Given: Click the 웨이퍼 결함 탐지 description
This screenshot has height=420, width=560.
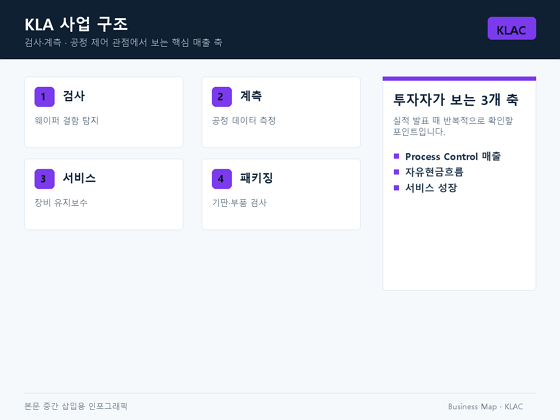Looking at the screenshot, I should click(66, 121).
